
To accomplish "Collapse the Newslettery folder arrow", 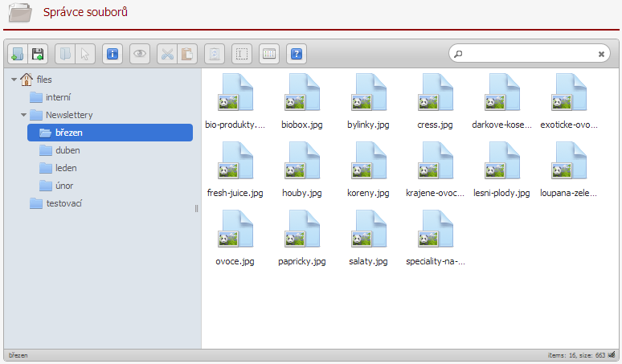I will 24,115.
